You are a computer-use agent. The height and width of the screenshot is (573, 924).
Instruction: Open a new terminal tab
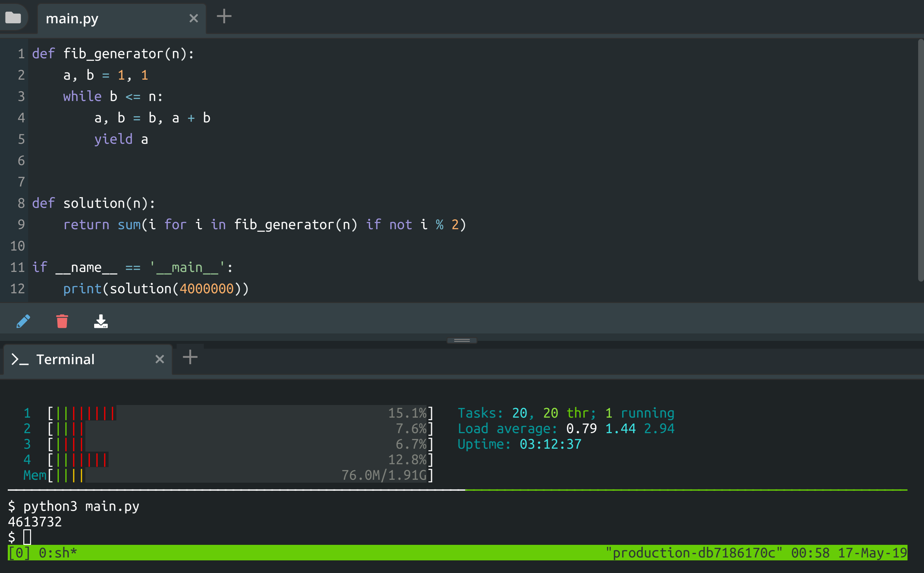coord(190,357)
